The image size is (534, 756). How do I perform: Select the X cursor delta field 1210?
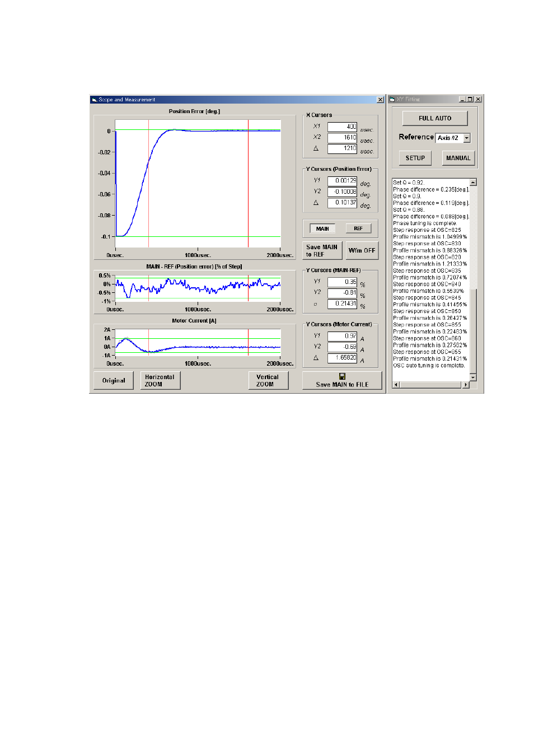tap(342, 148)
